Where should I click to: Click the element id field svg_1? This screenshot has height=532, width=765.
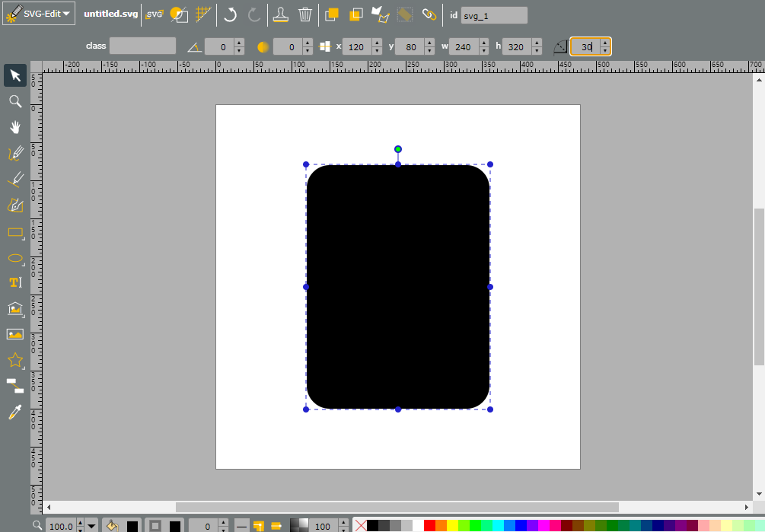pos(494,16)
